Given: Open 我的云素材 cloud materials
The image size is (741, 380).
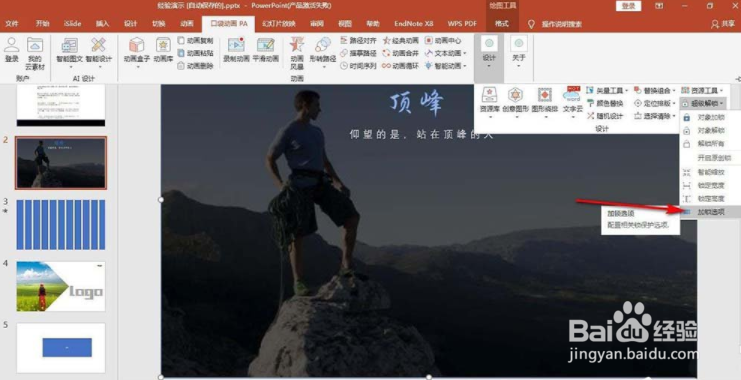Looking at the screenshot, I should [35, 54].
